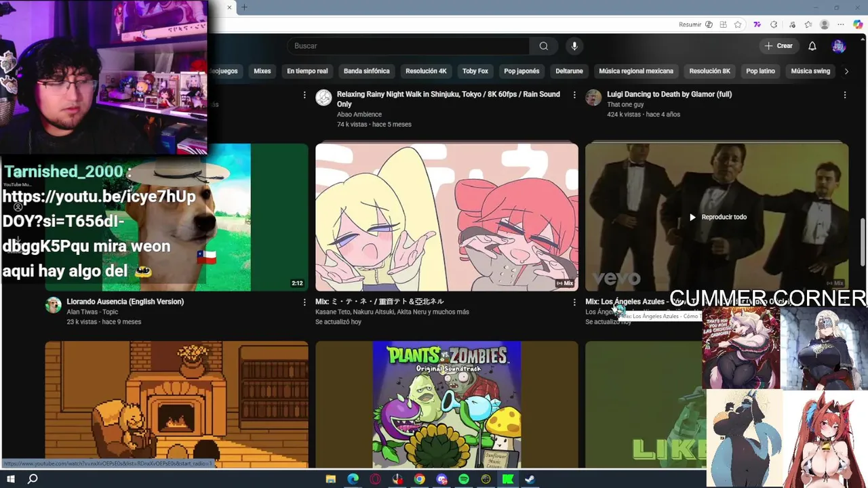868x488 pixels.
Task: Open the browser Settings and more menu
Action: (x=841, y=24)
